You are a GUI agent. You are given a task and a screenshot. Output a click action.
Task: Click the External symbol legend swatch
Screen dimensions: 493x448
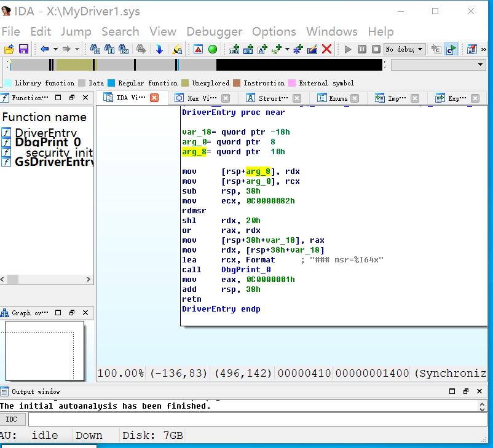[292, 83]
